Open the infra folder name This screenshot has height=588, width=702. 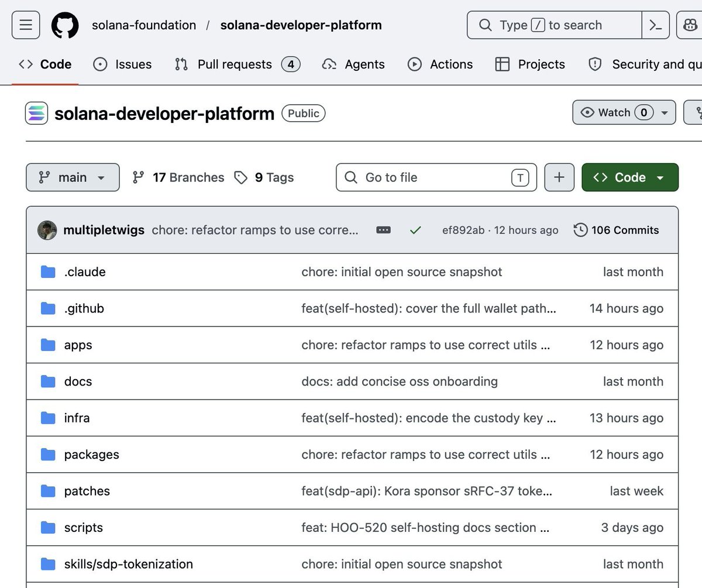(77, 418)
